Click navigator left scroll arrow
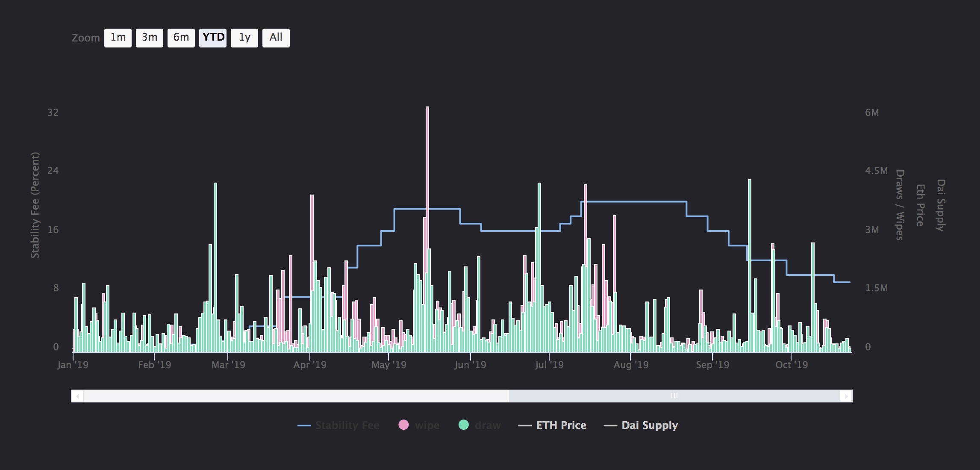The height and width of the screenshot is (470, 980). 77,396
